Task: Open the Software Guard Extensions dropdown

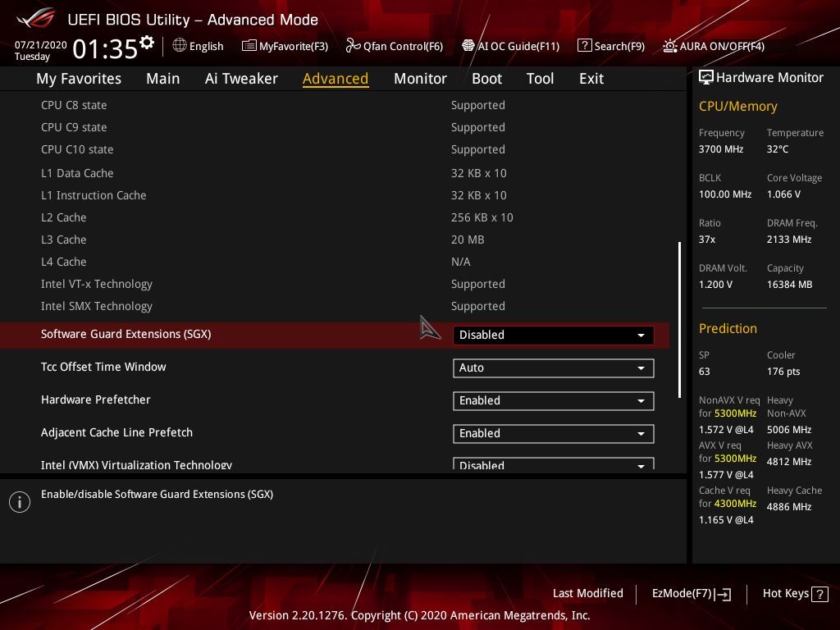Action: click(x=554, y=335)
